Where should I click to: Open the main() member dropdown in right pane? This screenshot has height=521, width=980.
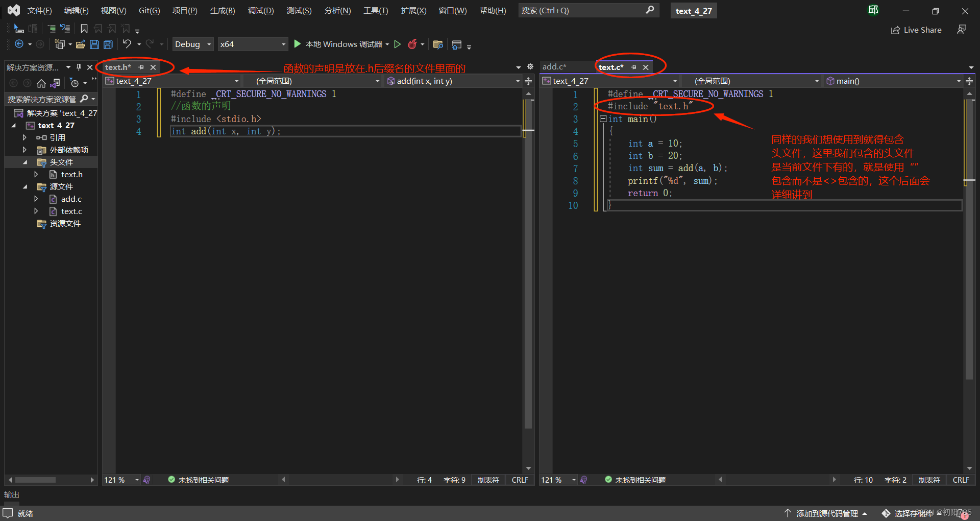point(893,81)
